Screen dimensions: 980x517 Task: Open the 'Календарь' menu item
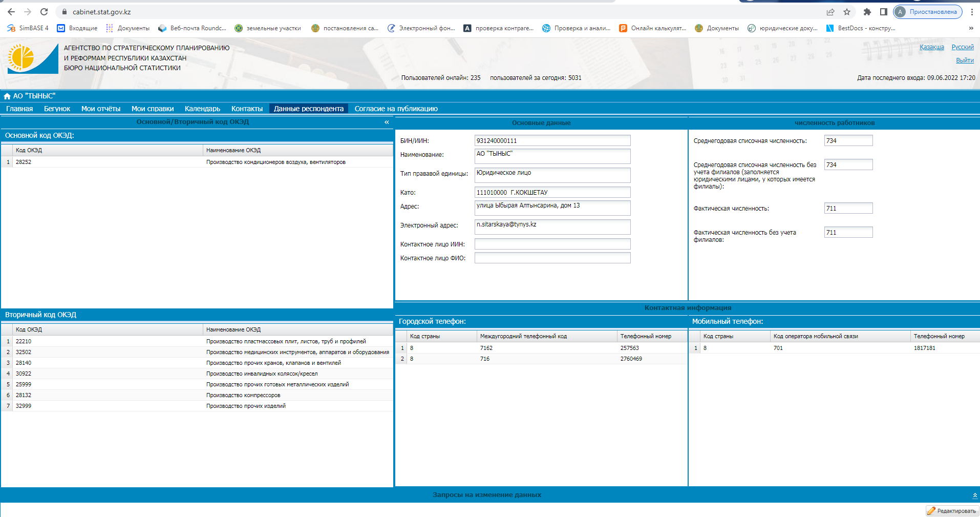click(x=202, y=109)
